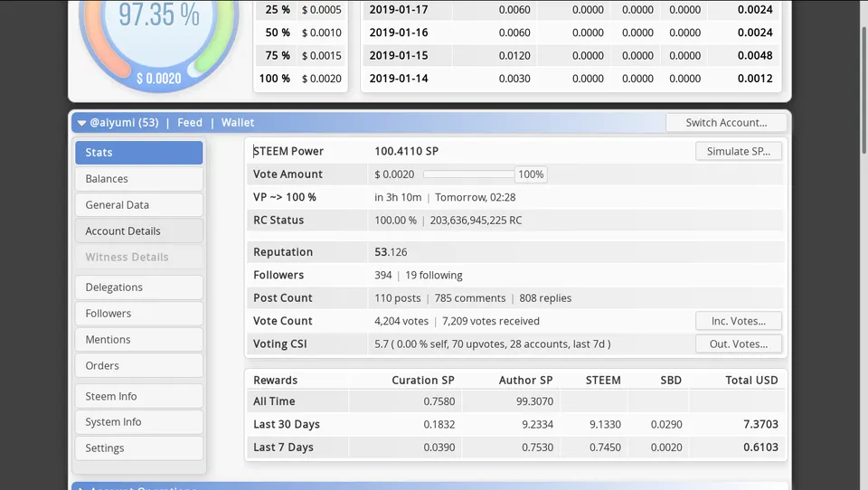Click the 2019-01-15 date row
The width and height of the screenshot is (868, 490).
click(571, 56)
